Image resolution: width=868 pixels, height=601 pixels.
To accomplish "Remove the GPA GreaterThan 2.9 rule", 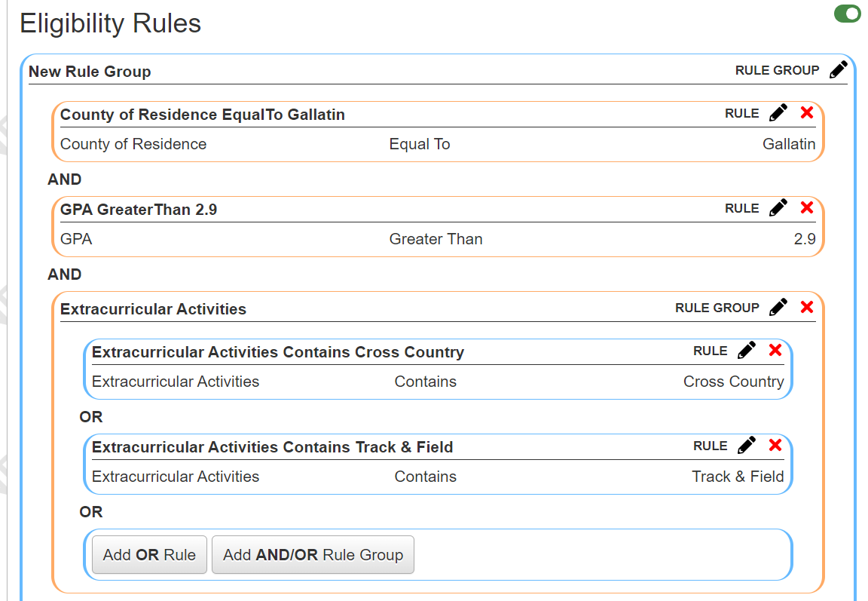I will pos(807,207).
